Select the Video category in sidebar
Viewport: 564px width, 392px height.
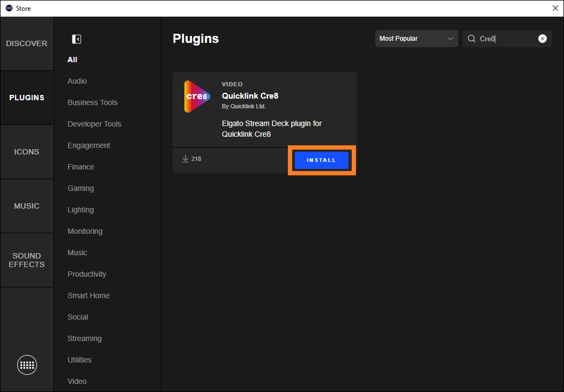point(77,381)
